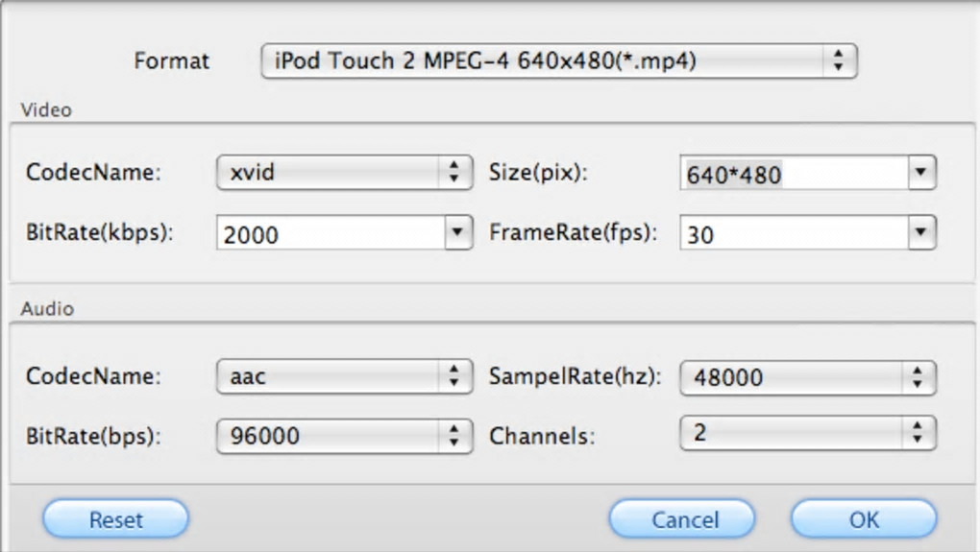980x552 pixels.
Task: Expand the FrameRate(fps) combo arrow
Action: 921,232
